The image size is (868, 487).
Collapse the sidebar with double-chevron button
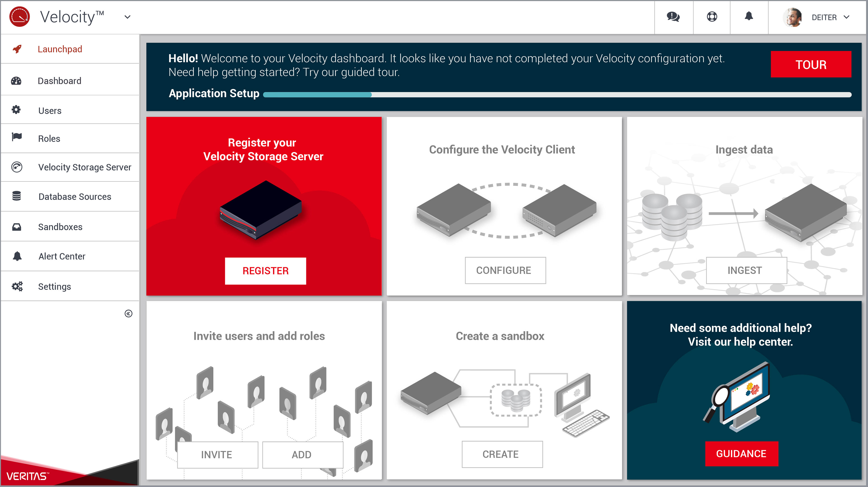tap(128, 314)
